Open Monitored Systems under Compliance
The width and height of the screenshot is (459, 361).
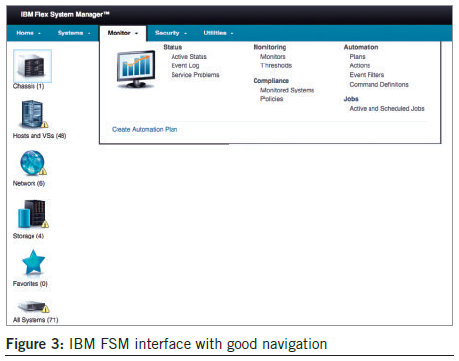tap(287, 90)
